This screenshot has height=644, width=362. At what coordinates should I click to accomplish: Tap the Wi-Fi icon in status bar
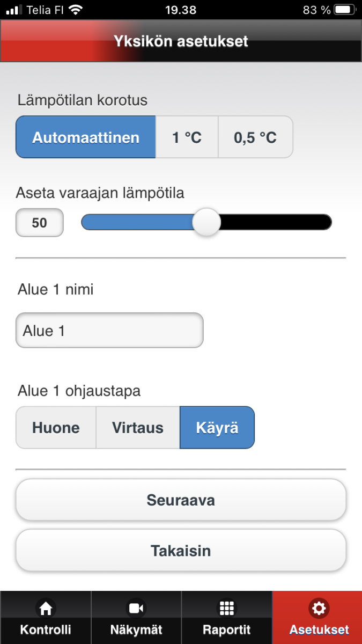(x=76, y=10)
